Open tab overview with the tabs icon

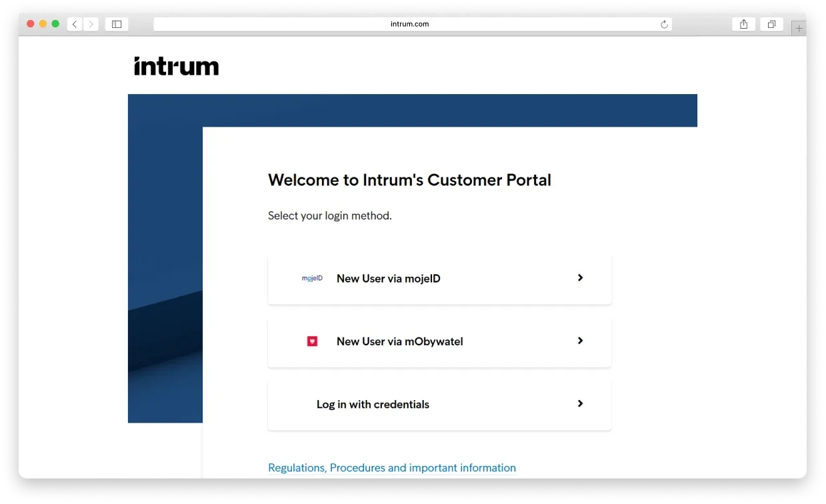771,23
